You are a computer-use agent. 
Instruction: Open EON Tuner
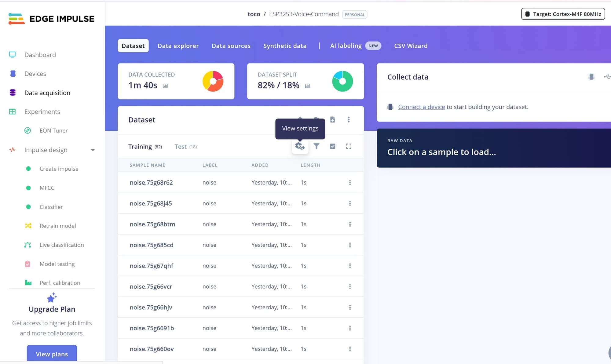53,131
